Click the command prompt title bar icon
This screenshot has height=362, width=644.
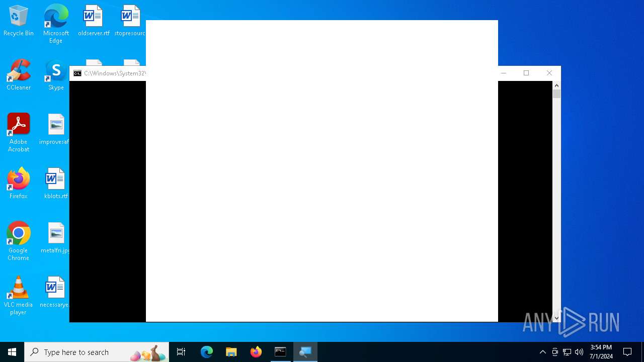click(x=77, y=73)
